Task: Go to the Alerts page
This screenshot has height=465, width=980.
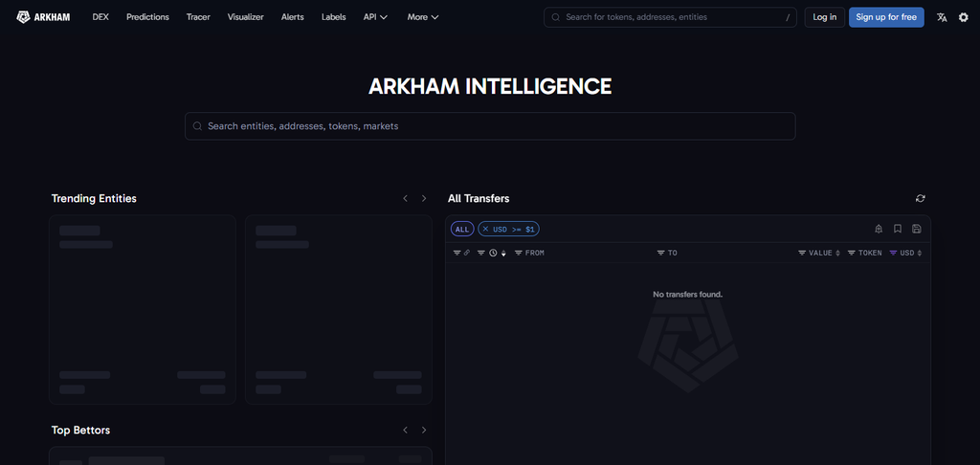Action: [293, 17]
